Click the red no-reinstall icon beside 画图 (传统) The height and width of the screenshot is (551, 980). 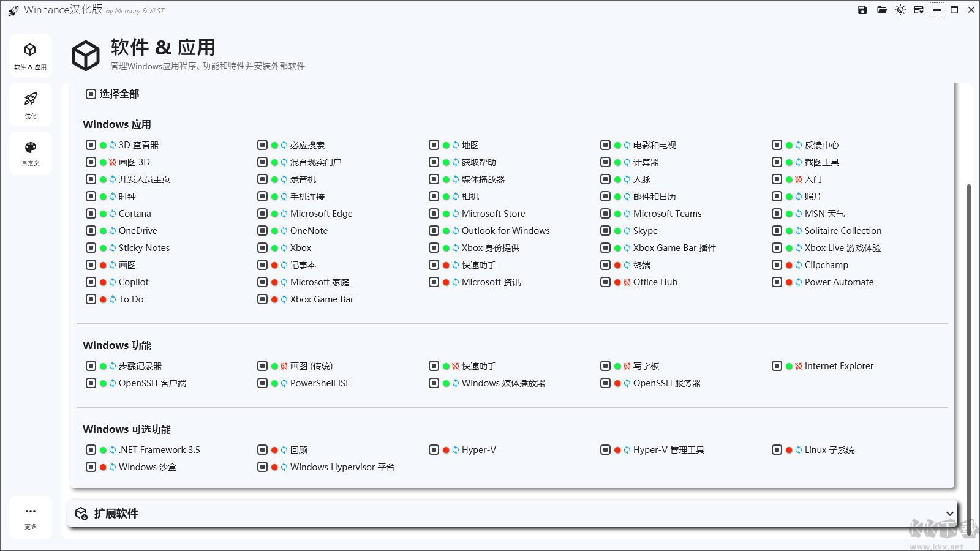(x=284, y=366)
